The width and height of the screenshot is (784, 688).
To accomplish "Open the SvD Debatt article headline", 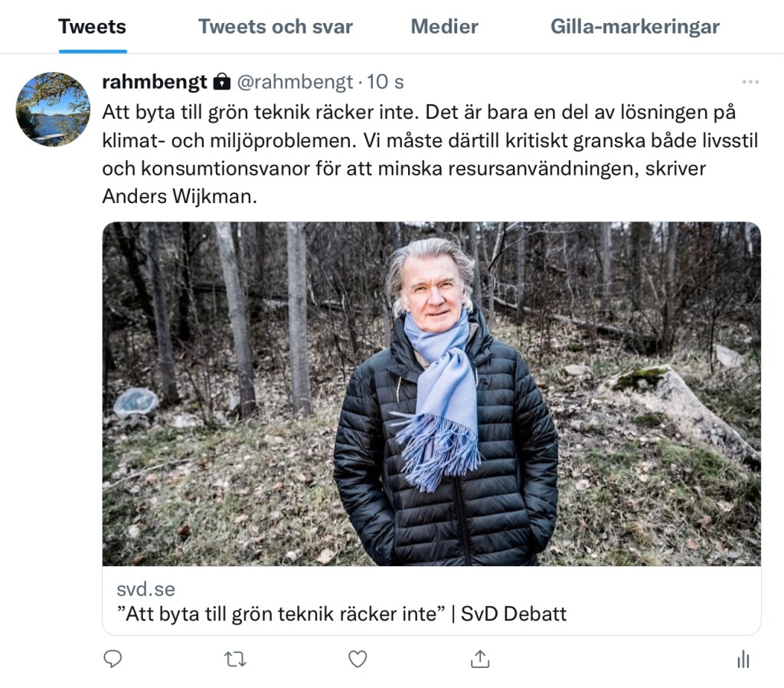I will click(x=341, y=614).
